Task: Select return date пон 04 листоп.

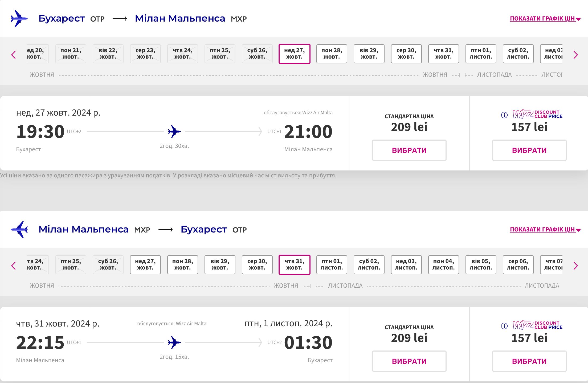Action: click(444, 265)
